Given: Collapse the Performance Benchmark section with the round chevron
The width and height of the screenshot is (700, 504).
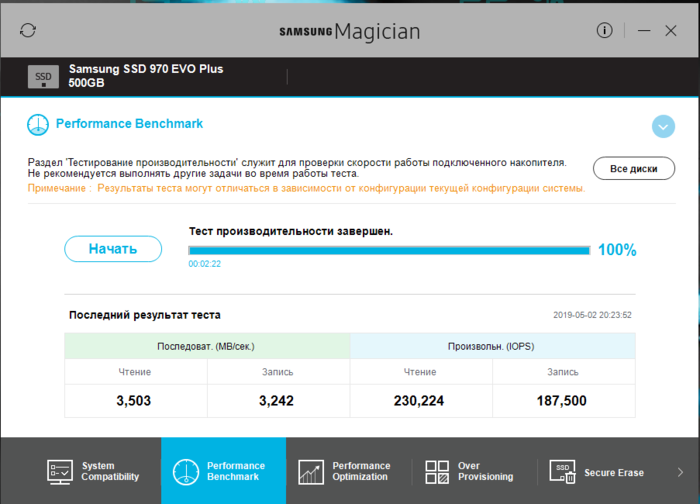Looking at the screenshot, I should [x=663, y=126].
